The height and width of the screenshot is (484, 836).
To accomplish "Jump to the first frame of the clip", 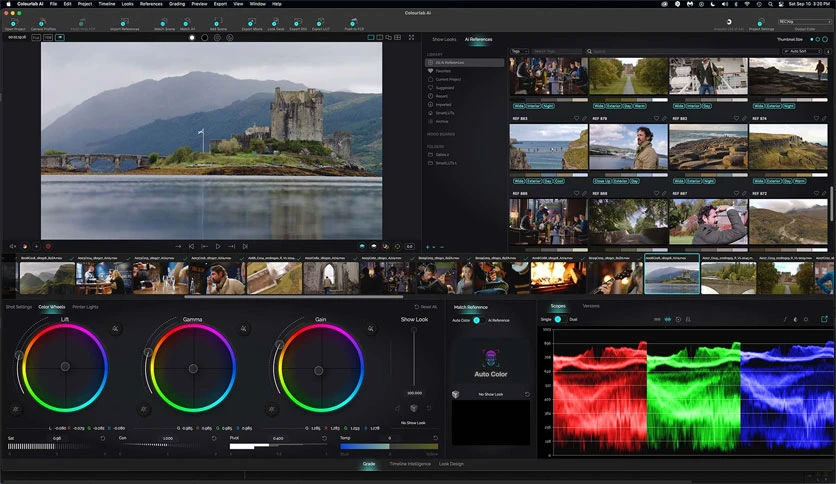I will tap(191, 246).
